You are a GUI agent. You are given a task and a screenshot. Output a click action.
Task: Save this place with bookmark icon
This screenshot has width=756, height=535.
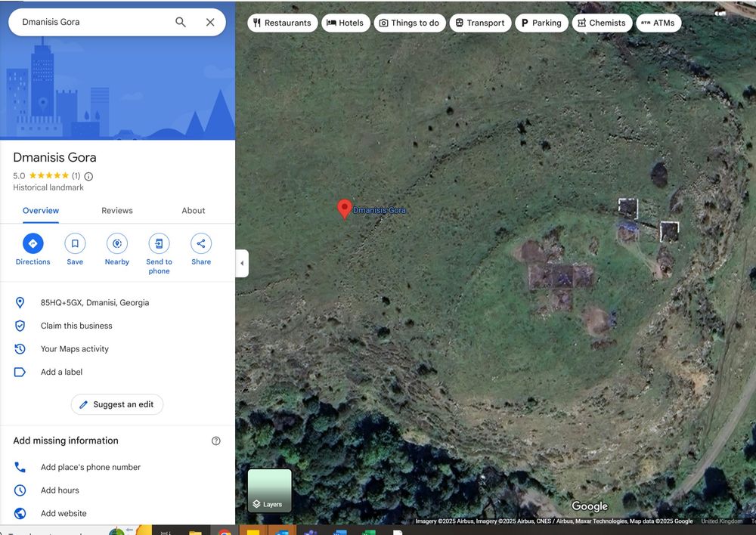75,243
